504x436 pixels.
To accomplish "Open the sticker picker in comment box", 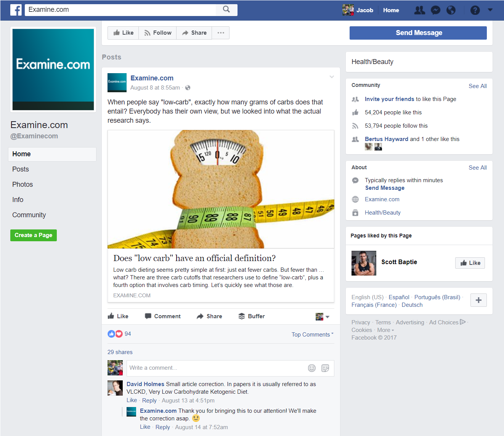I will coord(325,368).
